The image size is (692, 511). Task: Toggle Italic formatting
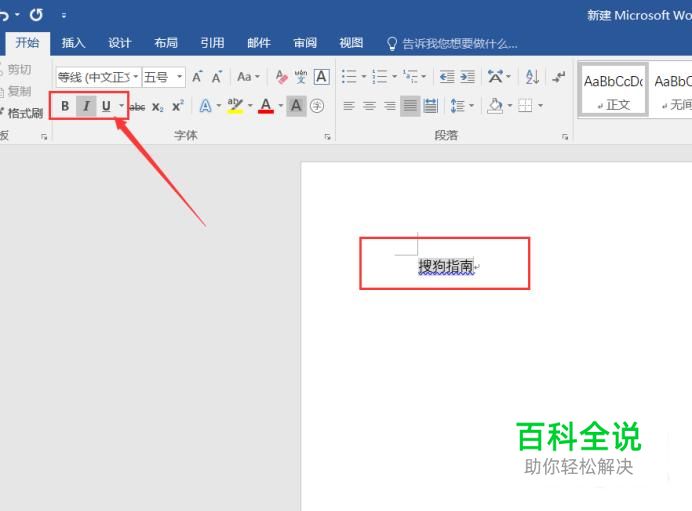pyautogui.click(x=86, y=106)
